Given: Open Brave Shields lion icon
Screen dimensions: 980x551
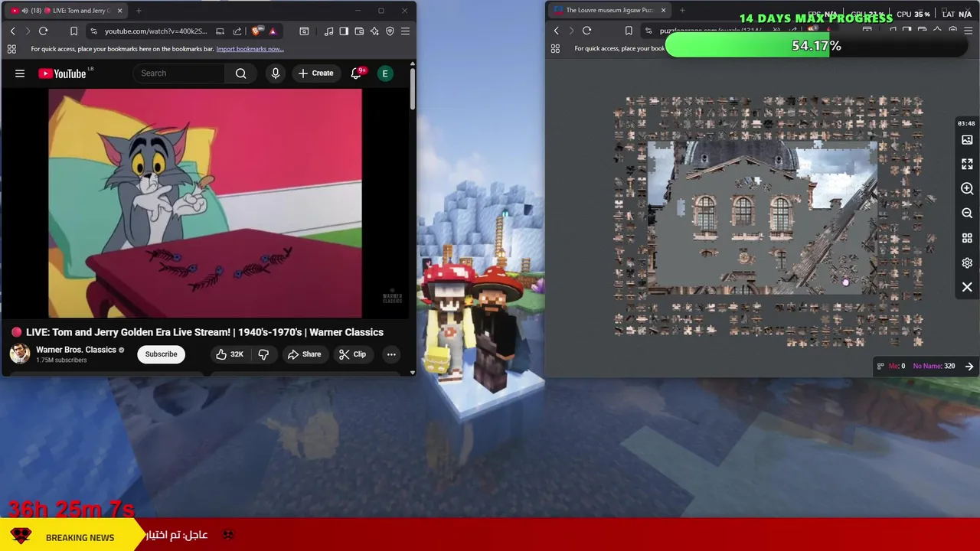Looking at the screenshot, I should pyautogui.click(x=256, y=31).
